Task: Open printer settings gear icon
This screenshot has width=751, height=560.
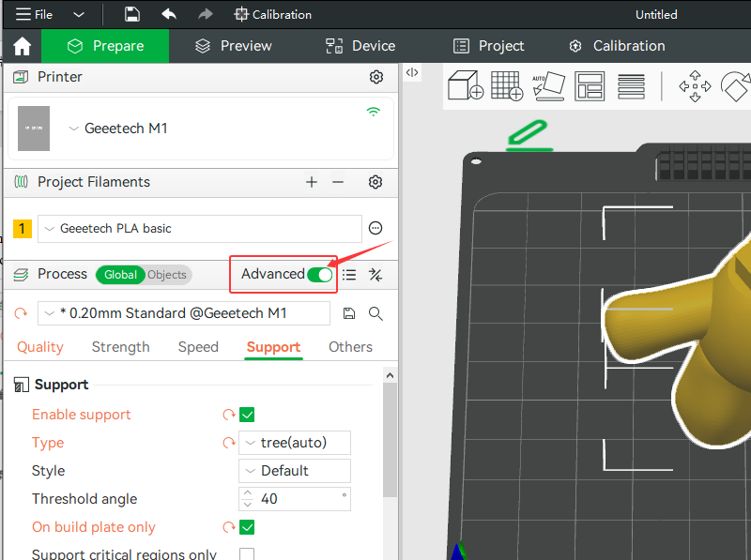Action: (376, 77)
